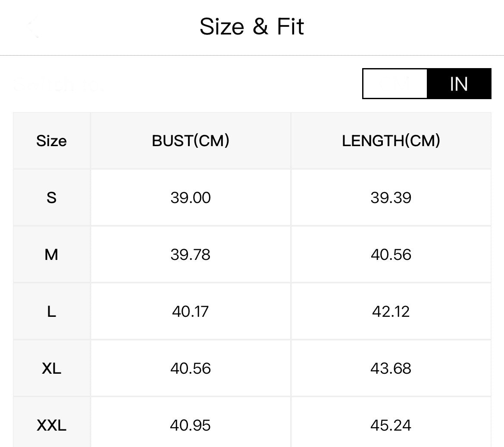Viewport: 504px width, 447px height.
Task: Select the S size row label
Action: pyautogui.click(x=52, y=198)
